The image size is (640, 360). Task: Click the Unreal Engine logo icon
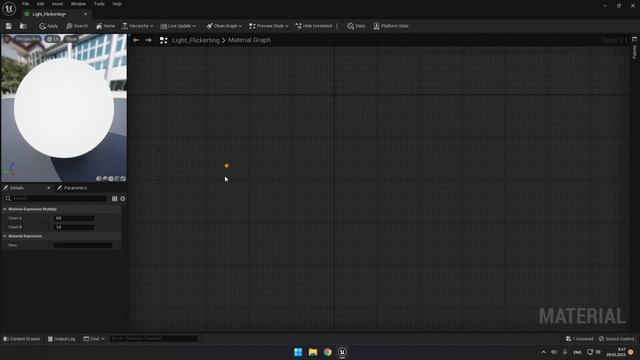[9, 9]
